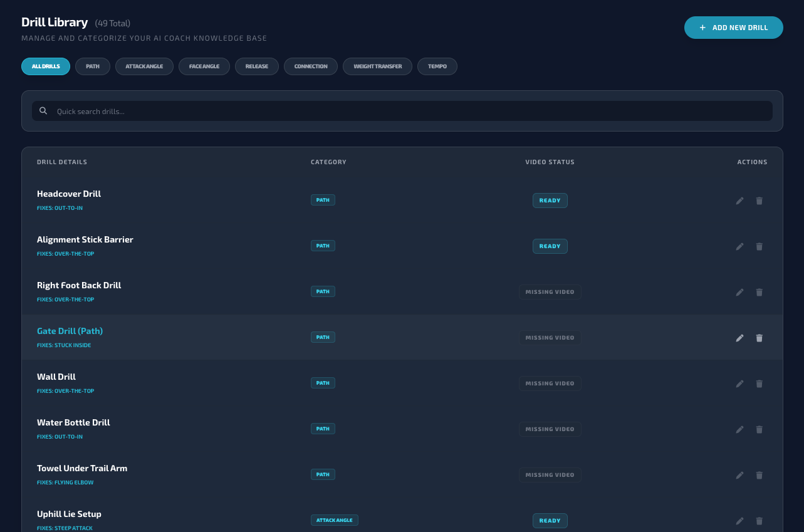Click the Category column header
This screenshot has height=532, width=804.
(328, 162)
